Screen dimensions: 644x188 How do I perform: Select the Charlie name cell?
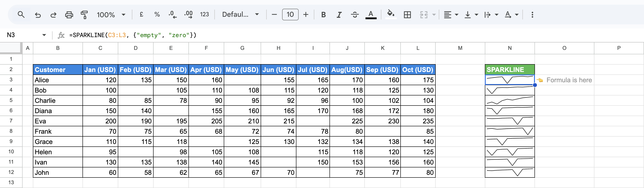click(x=58, y=101)
